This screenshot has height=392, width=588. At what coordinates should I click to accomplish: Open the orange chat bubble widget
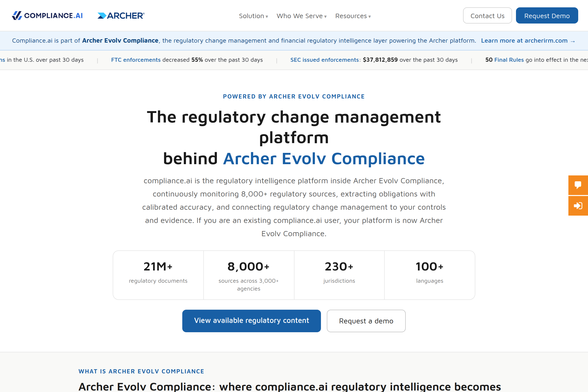tap(578, 185)
